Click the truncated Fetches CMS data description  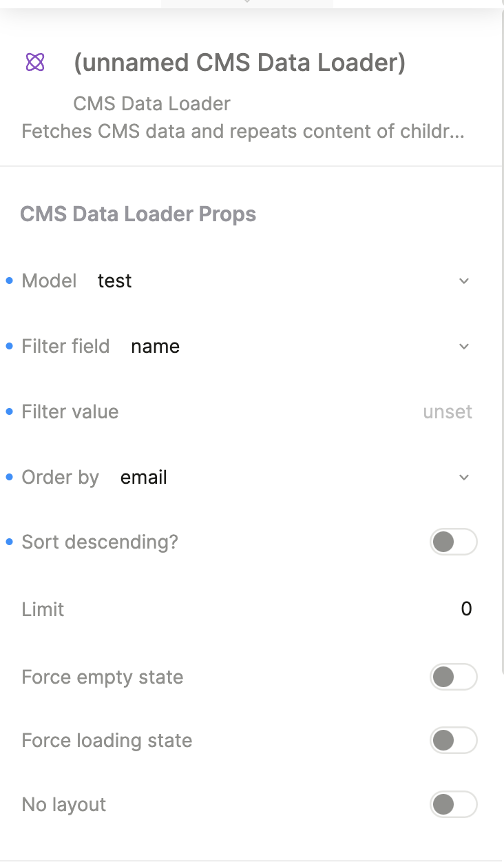coord(242,132)
